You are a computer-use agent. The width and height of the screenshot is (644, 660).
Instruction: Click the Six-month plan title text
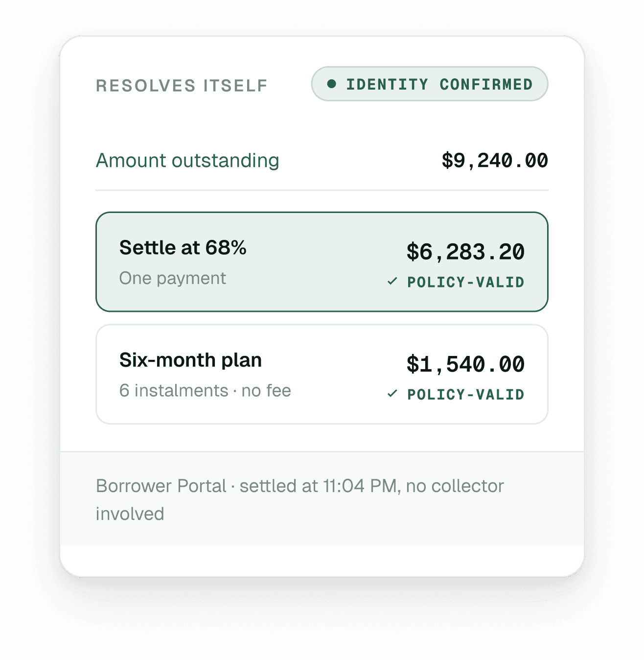click(190, 360)
